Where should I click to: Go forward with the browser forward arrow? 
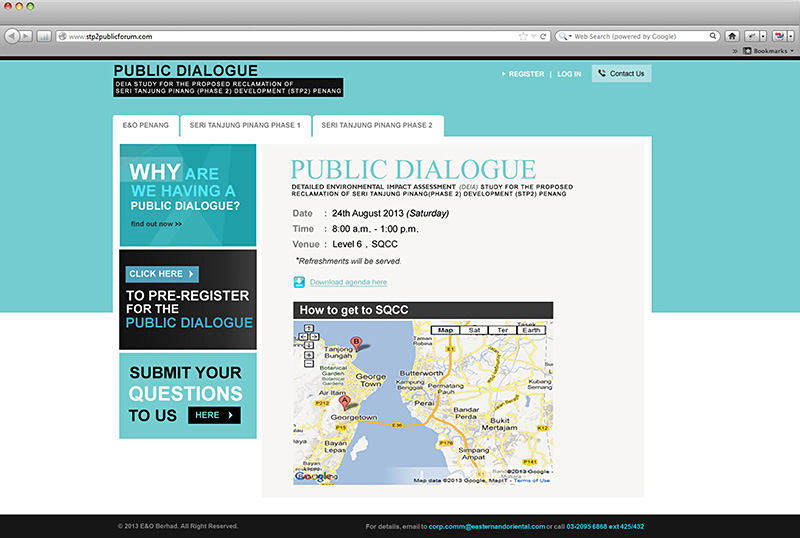[x=27, y=36]
